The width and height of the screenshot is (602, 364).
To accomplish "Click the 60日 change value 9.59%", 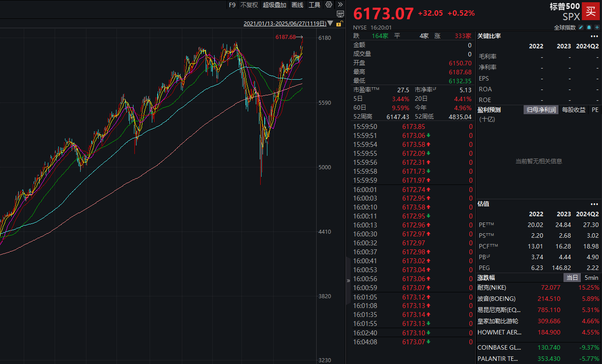I will 401,107.
